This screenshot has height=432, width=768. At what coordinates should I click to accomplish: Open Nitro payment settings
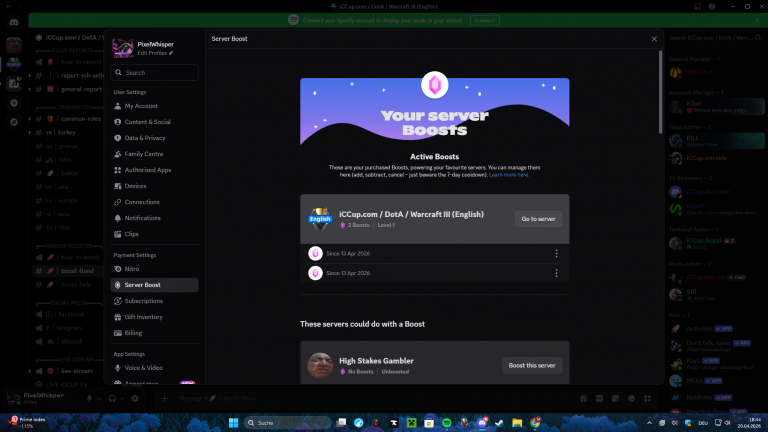154,269
